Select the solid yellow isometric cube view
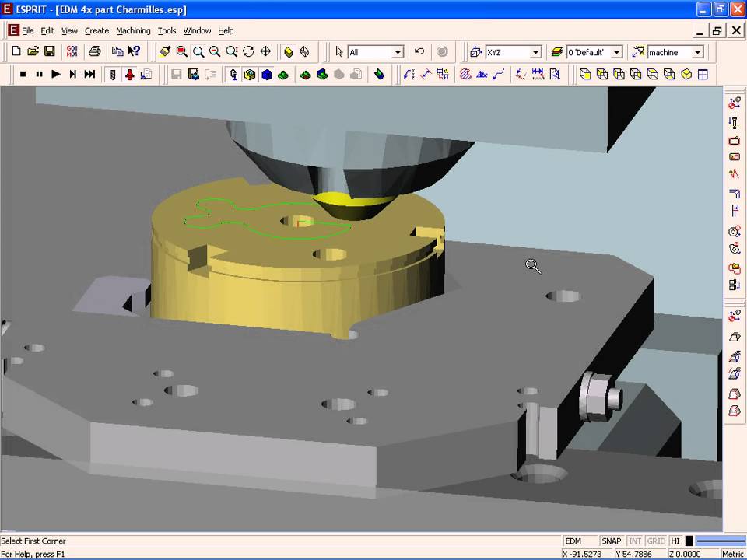 click(686, 75)
